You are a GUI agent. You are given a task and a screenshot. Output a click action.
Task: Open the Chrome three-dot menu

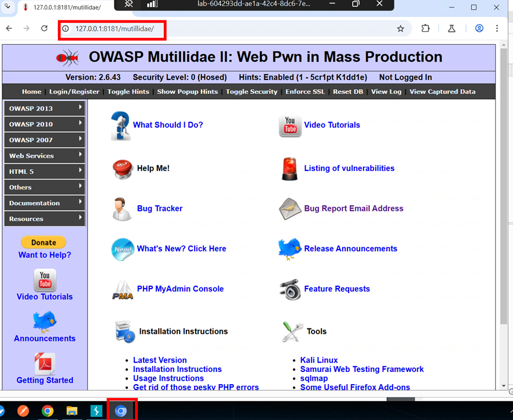click(497, 28)
